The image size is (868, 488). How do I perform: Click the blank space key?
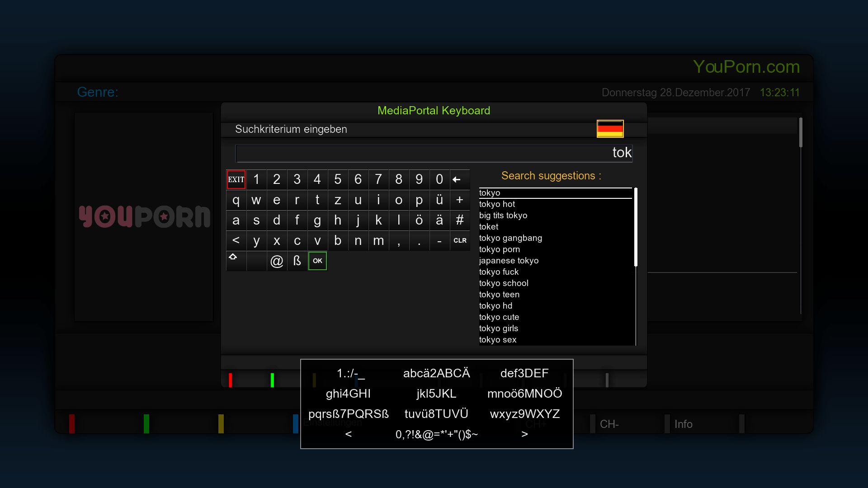(x=256, y=261)
